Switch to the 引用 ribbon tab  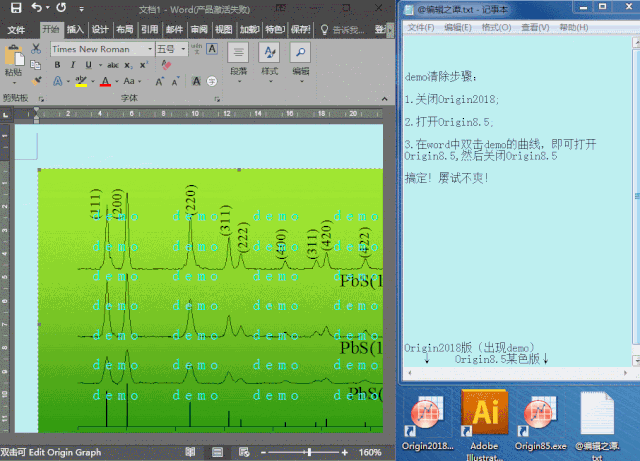point(149,29)
